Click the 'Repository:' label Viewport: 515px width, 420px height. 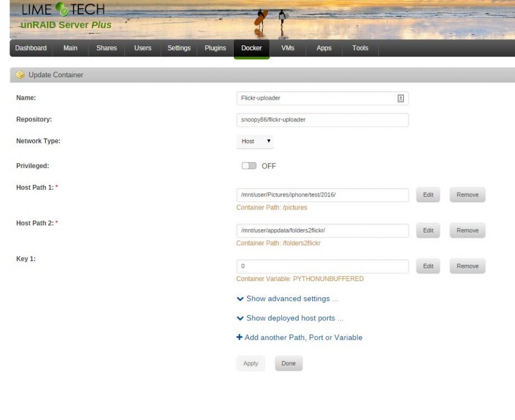coord(34,119)
